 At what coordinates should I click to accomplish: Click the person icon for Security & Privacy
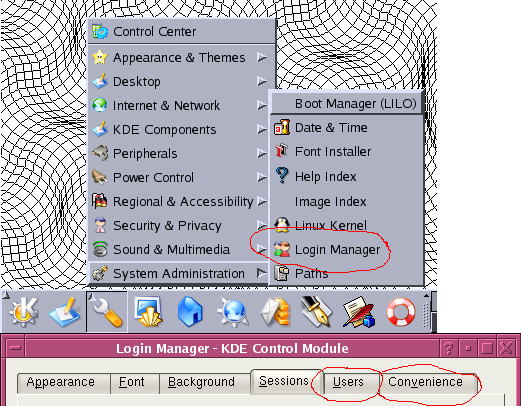[x=100, y=225]
